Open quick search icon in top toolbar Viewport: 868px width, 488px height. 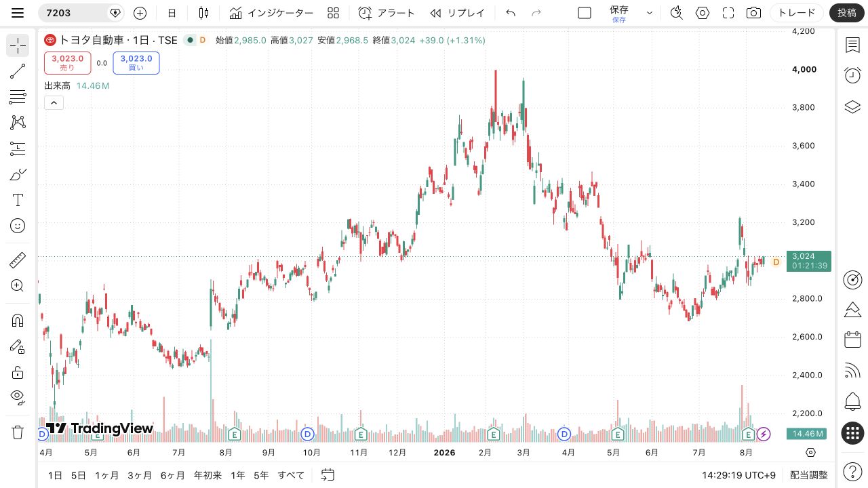(x=676, y=13)
